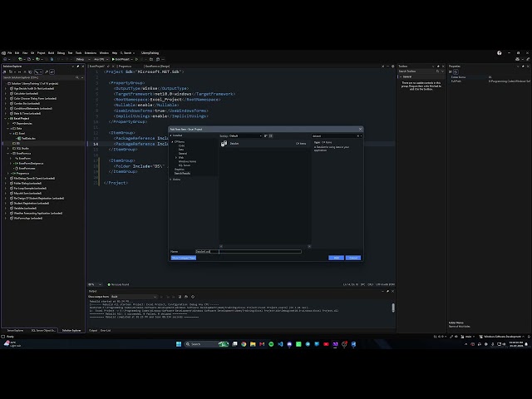532x399 pixels.
Task: Collapse the Installed node in dialog
Action: pos(170,135)
